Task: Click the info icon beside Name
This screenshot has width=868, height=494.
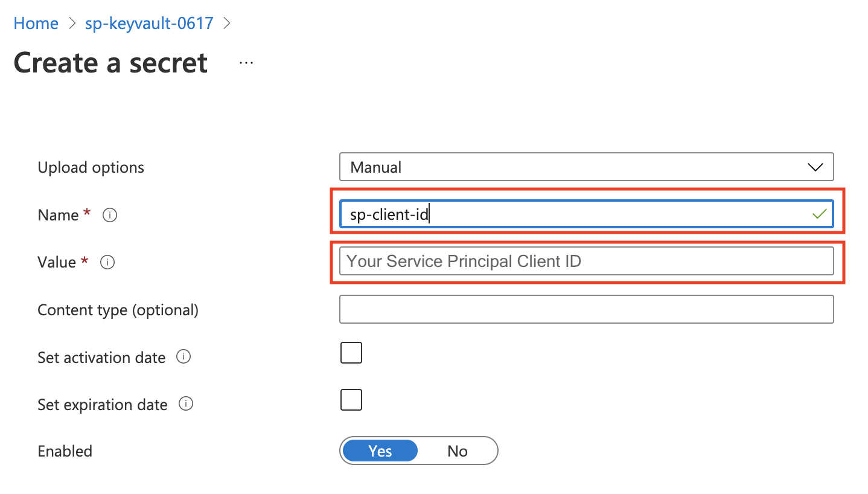Action: point(109,214)
